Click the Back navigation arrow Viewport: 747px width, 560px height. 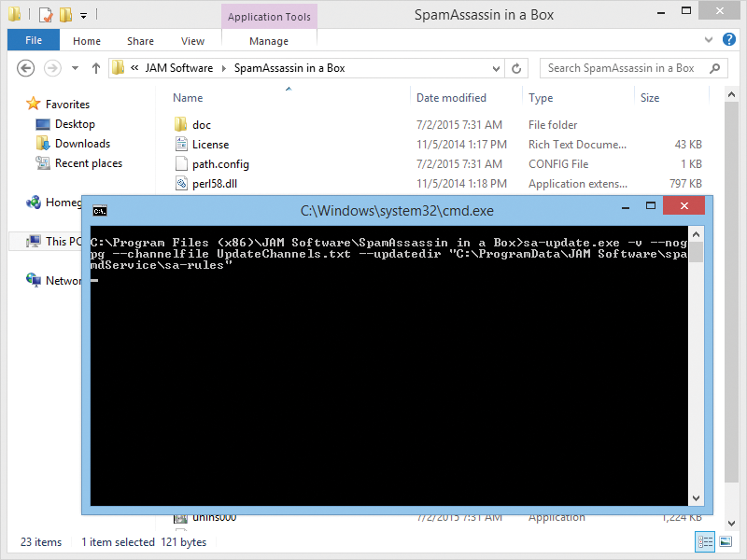coord(26,68)
